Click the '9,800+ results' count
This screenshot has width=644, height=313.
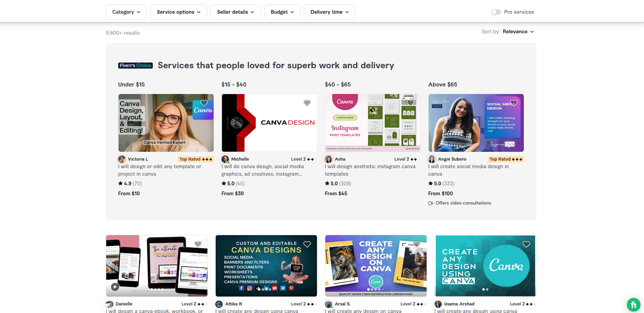pos(123,33)
